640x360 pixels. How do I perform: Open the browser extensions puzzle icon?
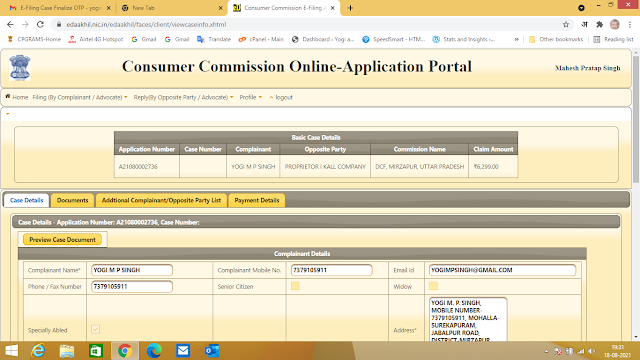pyautogui.click(x=599, y=24)
